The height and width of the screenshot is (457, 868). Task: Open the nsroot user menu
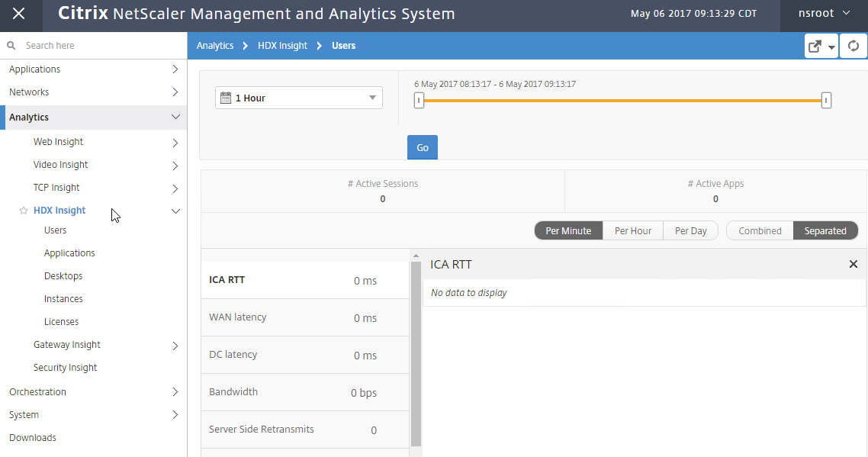click(x=824, y=13)
